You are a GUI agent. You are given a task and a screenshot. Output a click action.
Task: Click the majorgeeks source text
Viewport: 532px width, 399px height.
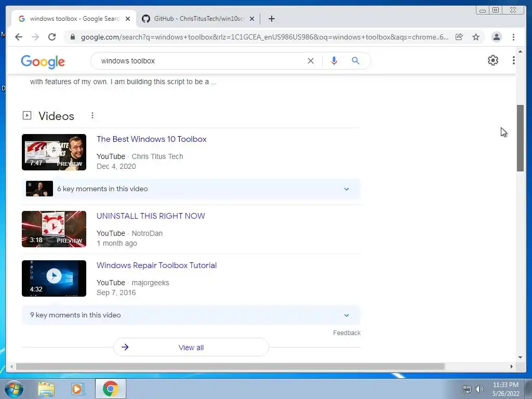(150, 283)
